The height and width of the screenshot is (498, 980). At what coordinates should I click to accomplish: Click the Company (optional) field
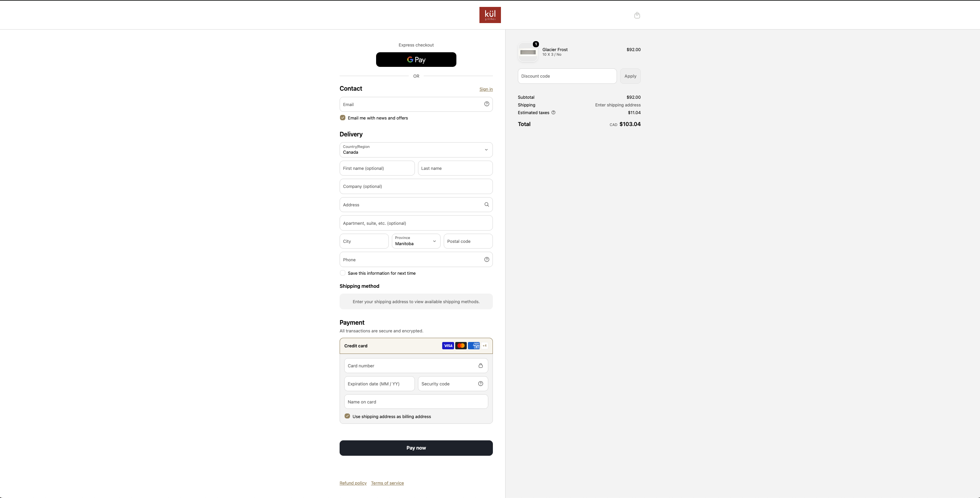[416, 186]
